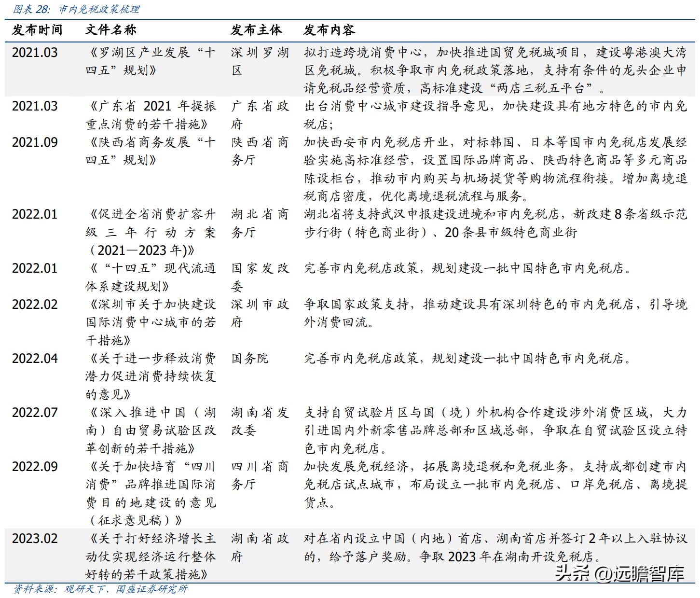
Task: Click the 观研天下 source citation
Action: tap(76, 589)
